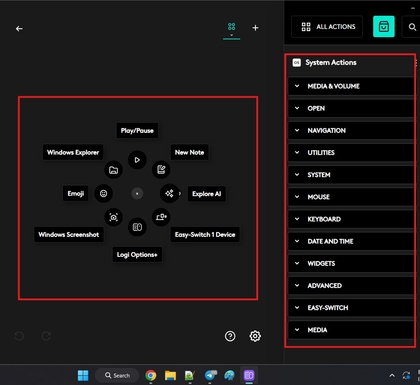Screen dimensions: 420x385
Task: Add a new ring with the plus icon
Action: [x=255, y=28]
